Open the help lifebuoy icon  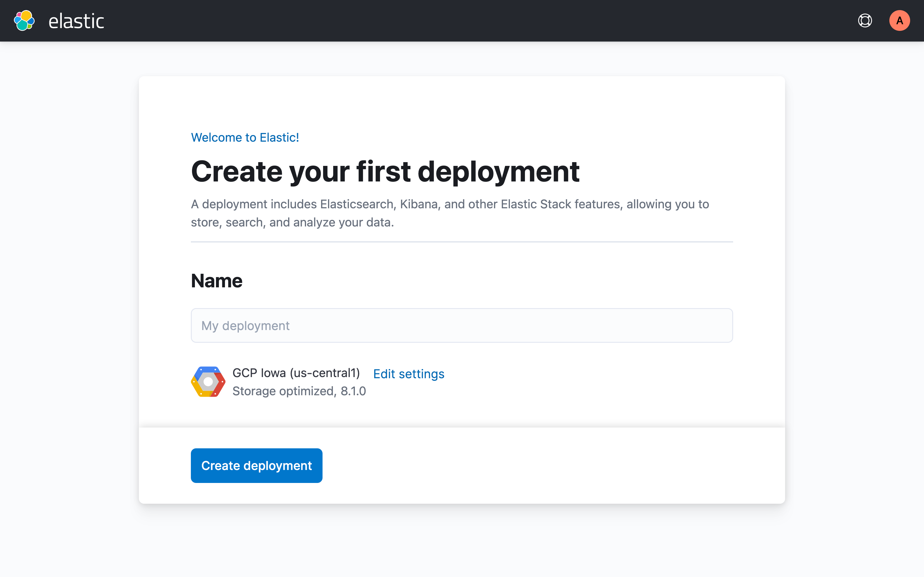[865, 20]
